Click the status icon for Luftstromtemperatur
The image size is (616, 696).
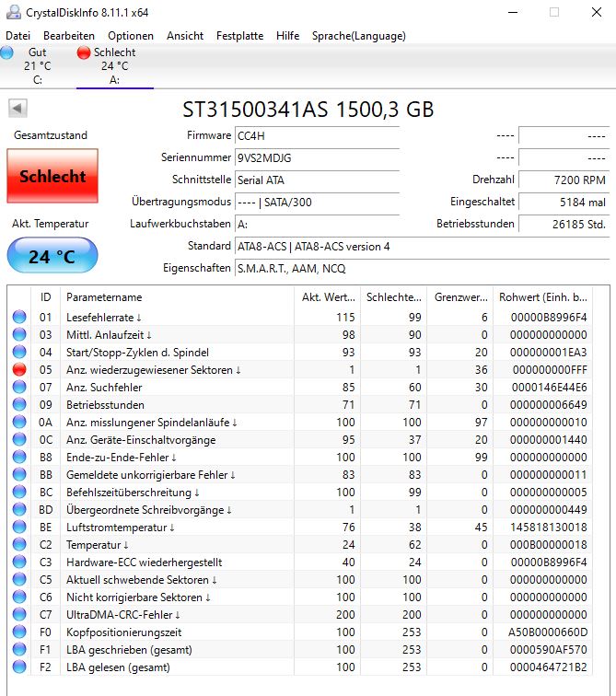[19, 527]
